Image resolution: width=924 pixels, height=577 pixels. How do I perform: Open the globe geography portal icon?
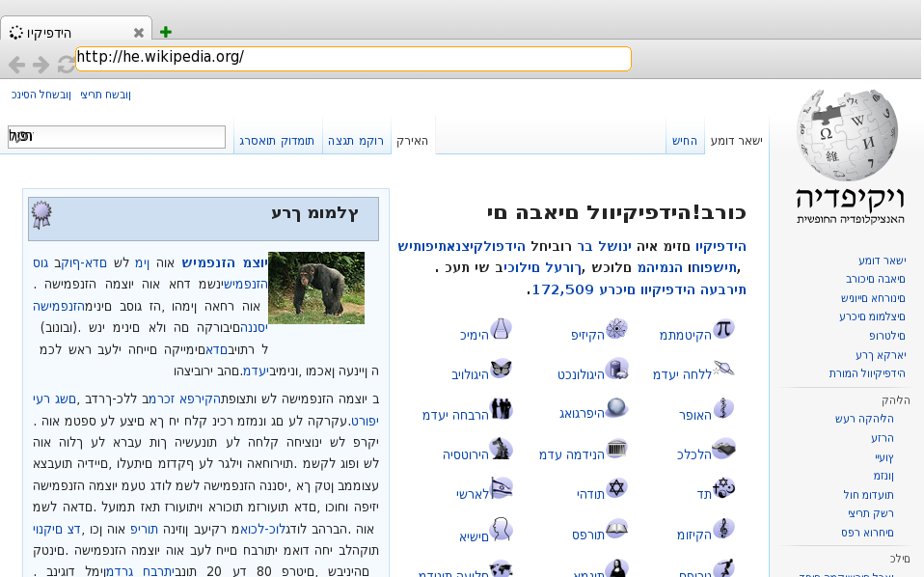coord(616,408)
